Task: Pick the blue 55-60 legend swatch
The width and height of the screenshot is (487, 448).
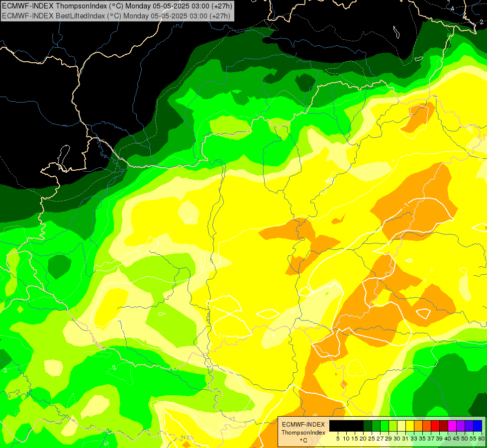Action: [x=478, y=426]
